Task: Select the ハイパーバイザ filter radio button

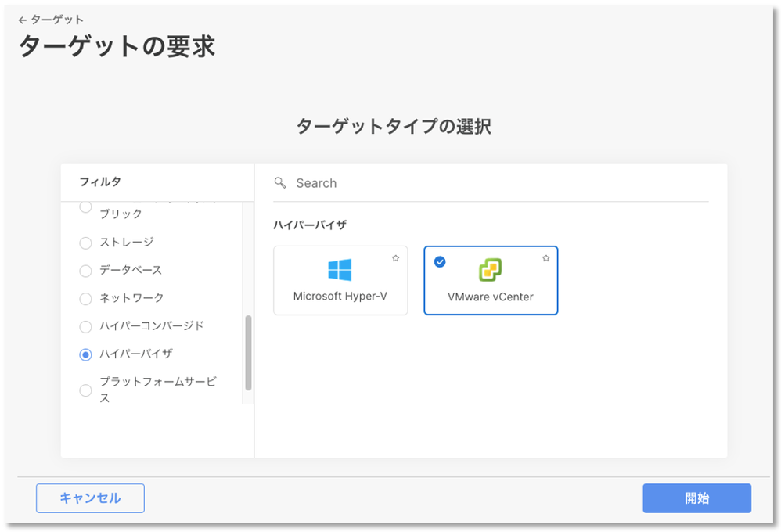Action: point(85,354)
